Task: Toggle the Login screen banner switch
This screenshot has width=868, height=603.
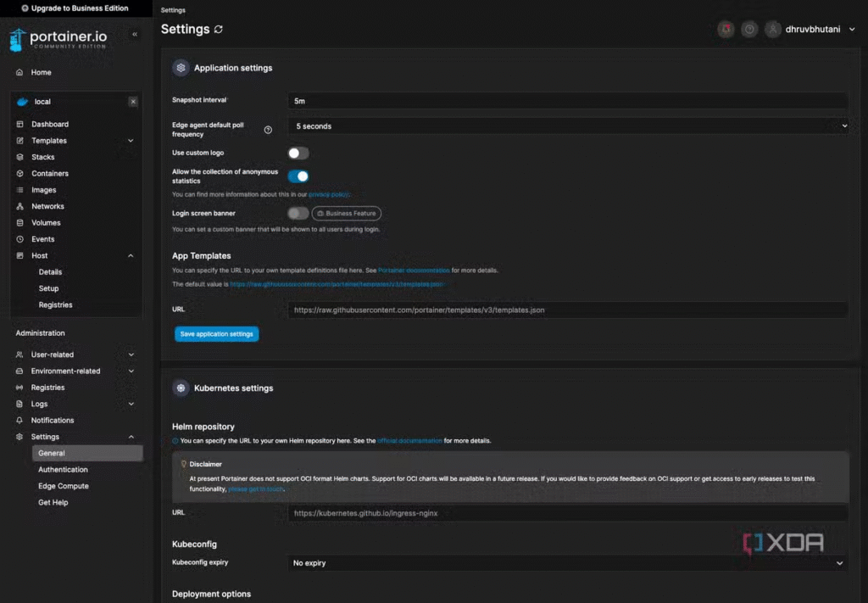Action: (x=298, y=214)
